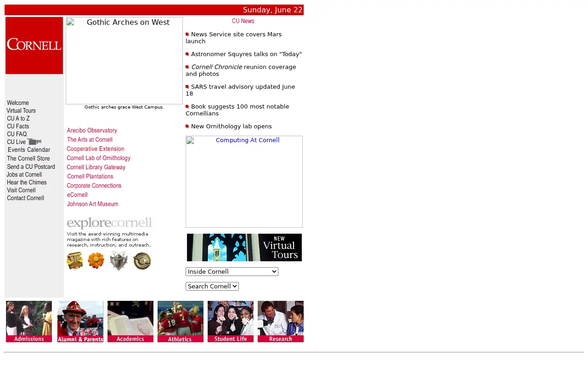Expand the Search Cornell dropdown

(212, 286)
